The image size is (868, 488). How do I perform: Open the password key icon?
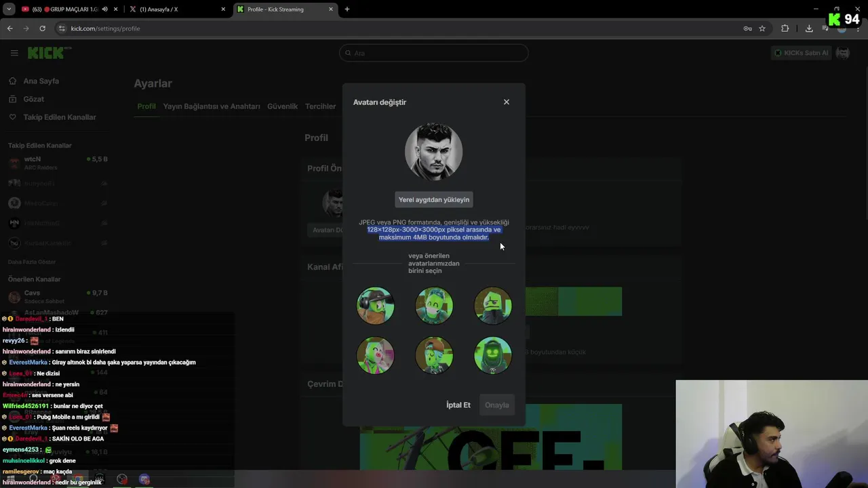coord(747,28)
